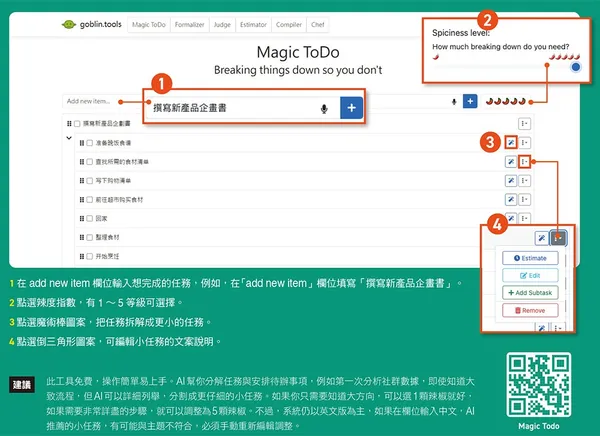Open the options dropdown for top-level 撰寫新產品企劃書
The image size is (600, 436).
pyautogui.click(x=524, y=123)
